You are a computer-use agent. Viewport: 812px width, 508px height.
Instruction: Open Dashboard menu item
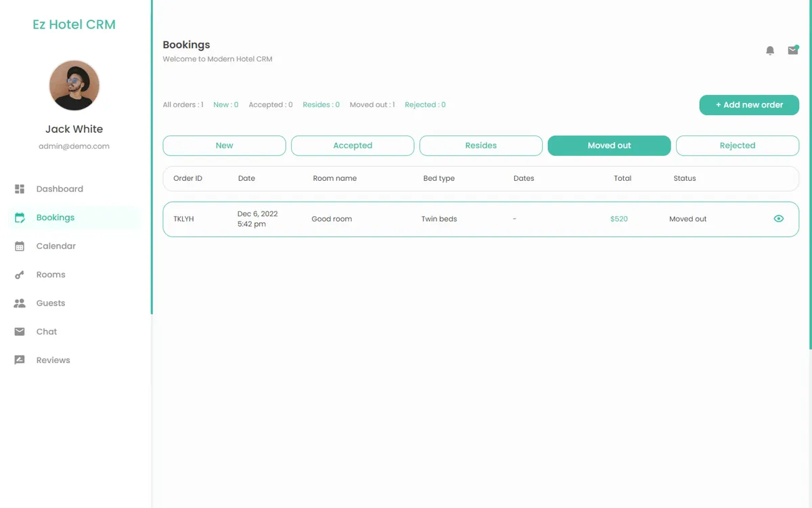point(74,189)
